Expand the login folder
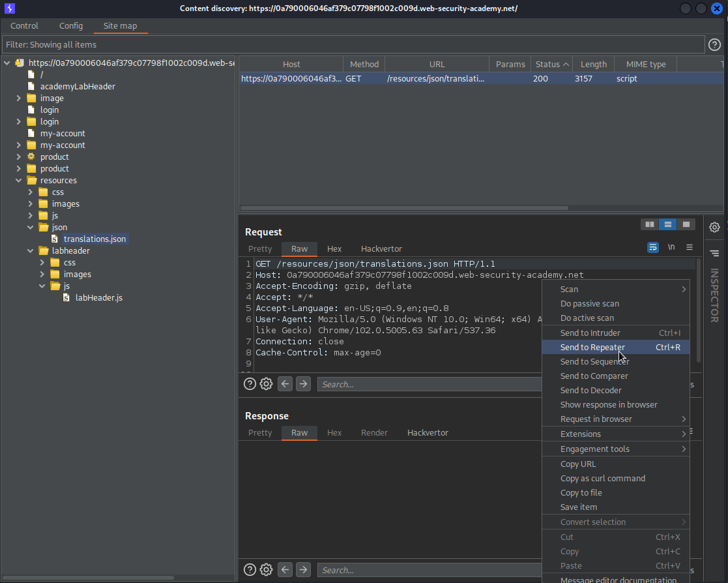The height and width of the screenshot is (583, 728). 18,121
